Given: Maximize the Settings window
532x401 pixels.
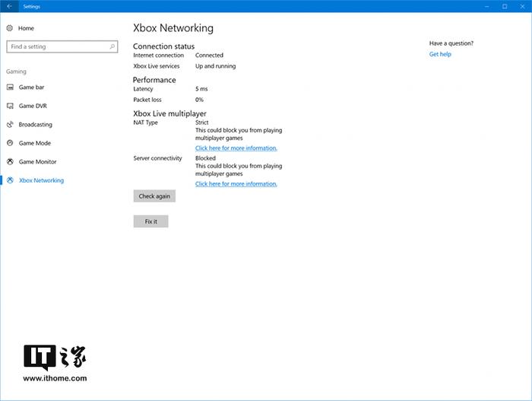Looking at the screenshot, I should tap(505, 6).
